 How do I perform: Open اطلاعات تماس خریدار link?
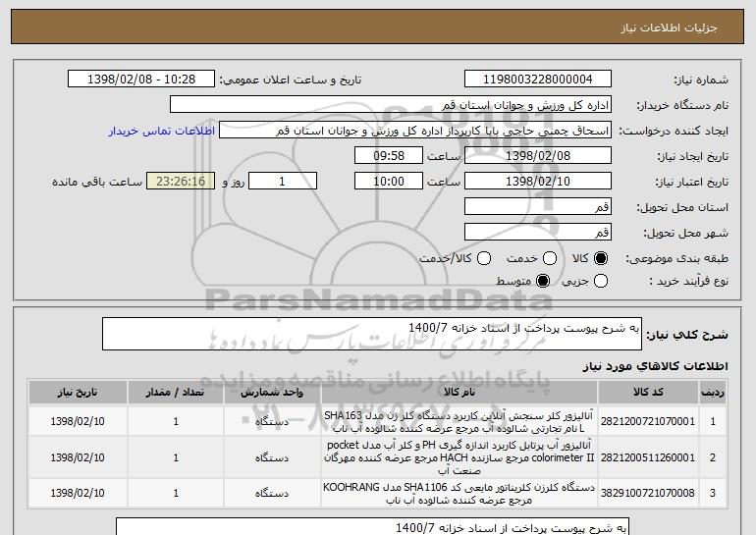click(162, 132)
